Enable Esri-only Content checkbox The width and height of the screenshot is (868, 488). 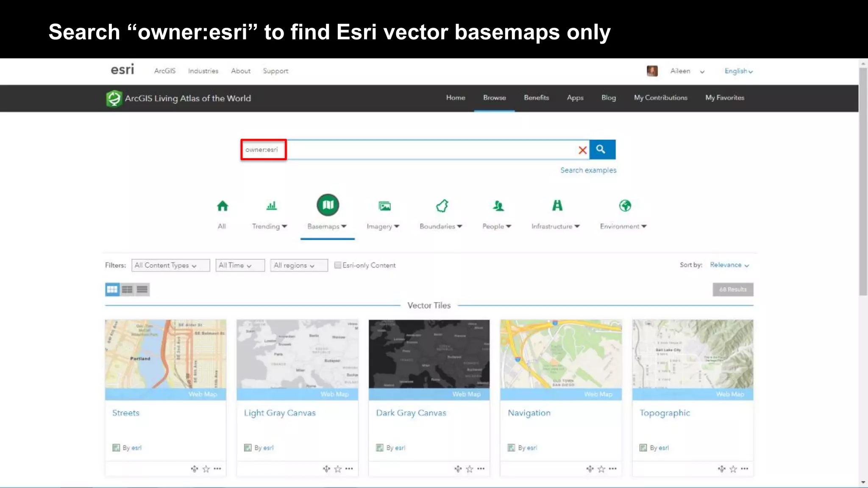(338, 265)
